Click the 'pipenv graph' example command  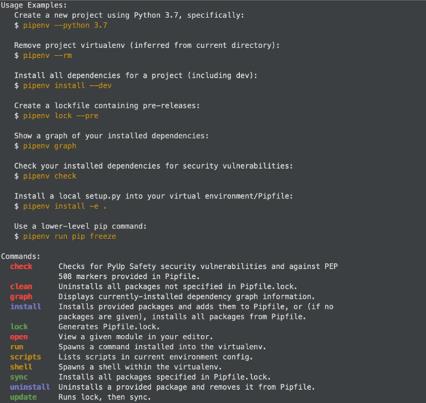click(x=50, y=146)
